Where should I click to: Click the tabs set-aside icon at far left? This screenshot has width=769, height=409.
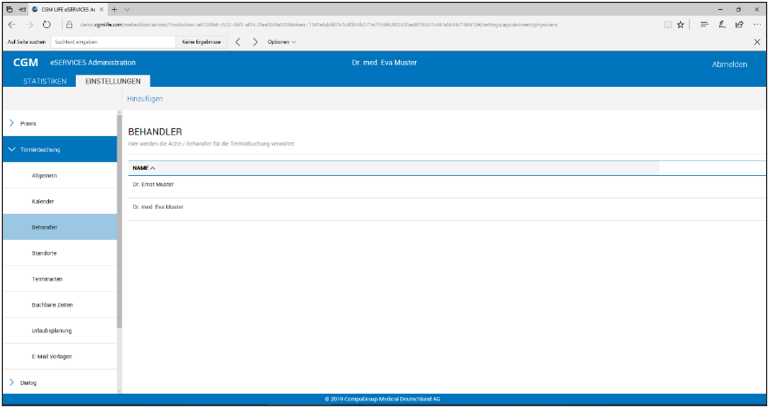click(9, 9)
